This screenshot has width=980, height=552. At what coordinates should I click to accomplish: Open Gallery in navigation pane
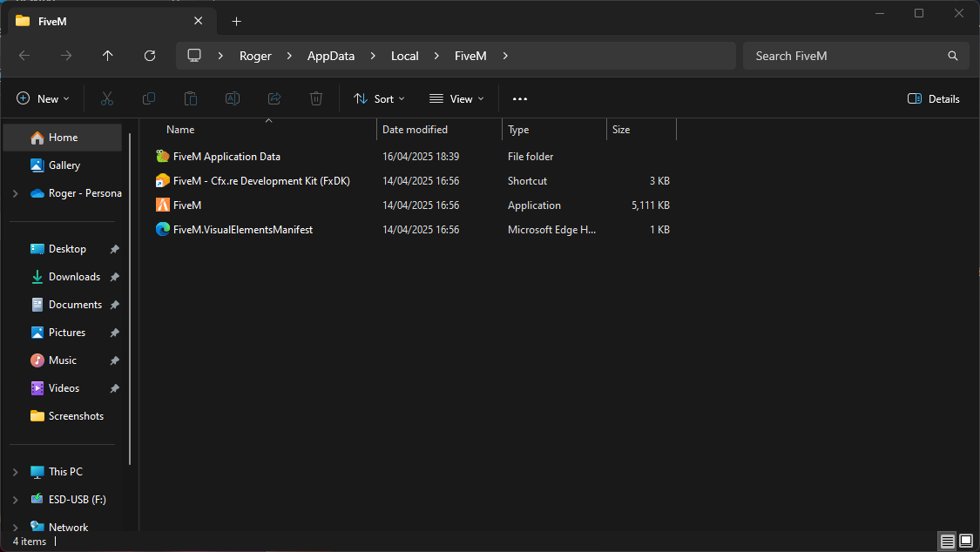(63, 165)
